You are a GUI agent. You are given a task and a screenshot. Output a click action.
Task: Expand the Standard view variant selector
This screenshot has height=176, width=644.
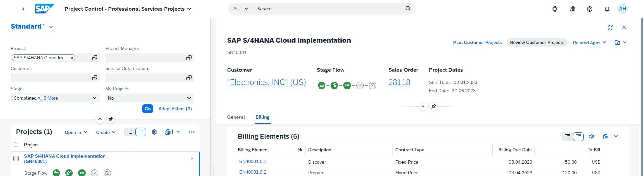click(x=51, y=27)
